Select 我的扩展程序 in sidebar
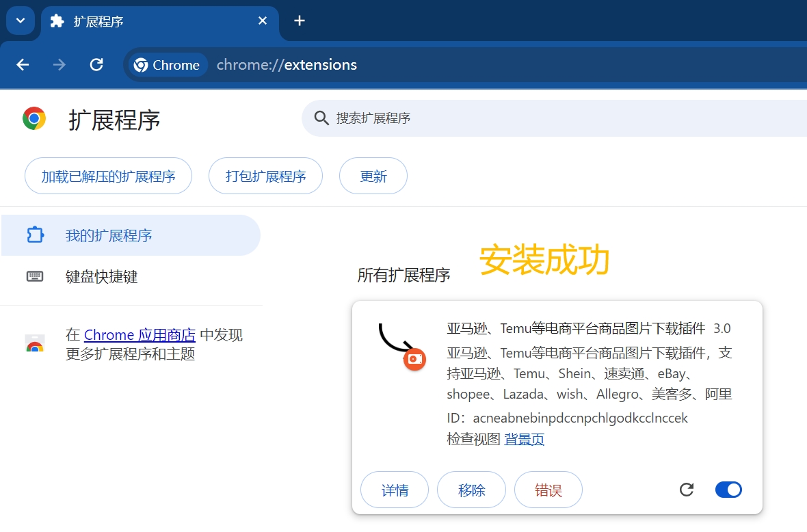The width and height of the screenshot is (807, 532). tap(131, 235)
